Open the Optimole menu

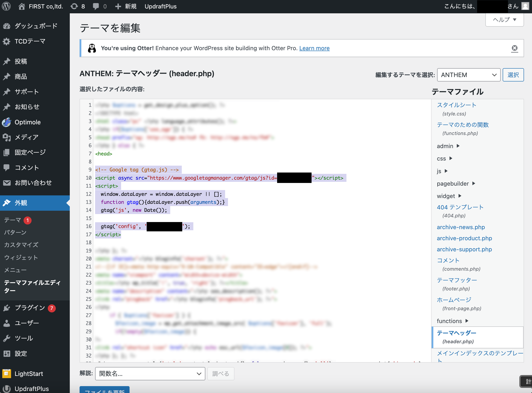35,122
